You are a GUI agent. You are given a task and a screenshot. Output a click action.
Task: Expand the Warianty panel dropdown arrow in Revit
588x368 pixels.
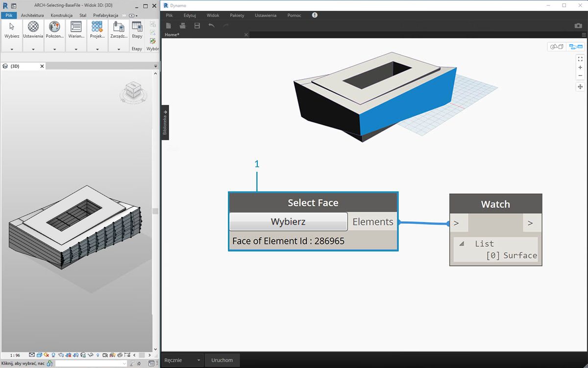click(x=76, y=49)
